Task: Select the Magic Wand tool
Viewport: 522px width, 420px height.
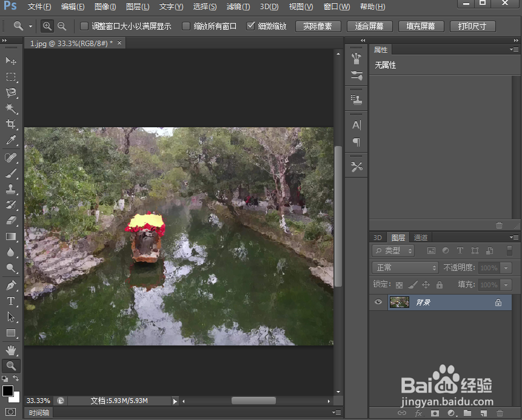Action: click(x=11, y=108)
